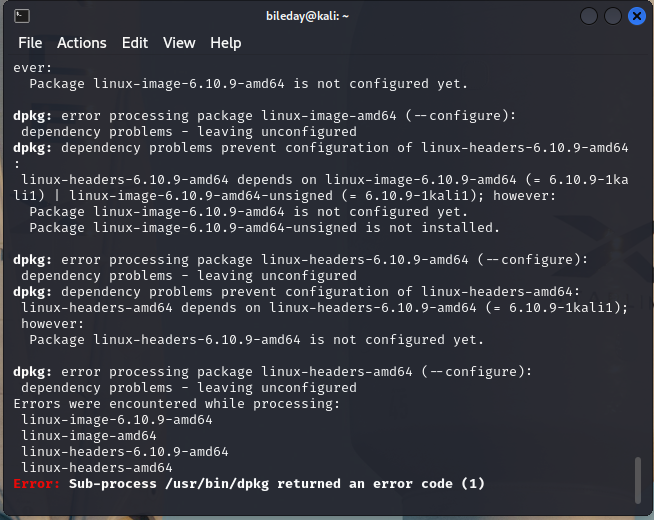Image resolution: width=654 pixels, height=520 pixels.
Task: Open the Help menu
Action: 225,43
